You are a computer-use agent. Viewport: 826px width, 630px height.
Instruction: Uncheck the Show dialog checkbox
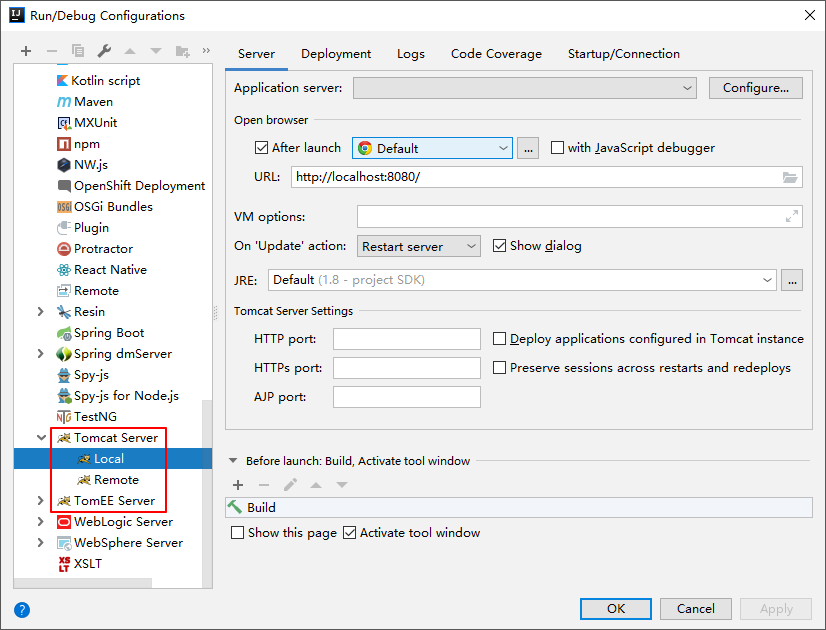[x=500, y=246]
